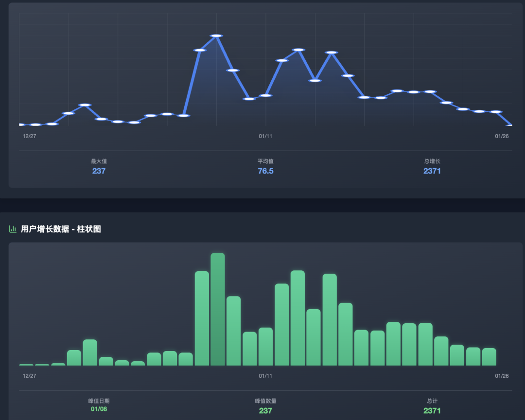Click the 平均值 label text
The height and width of the screenshot is (420, 525).
tap(265, 161)
